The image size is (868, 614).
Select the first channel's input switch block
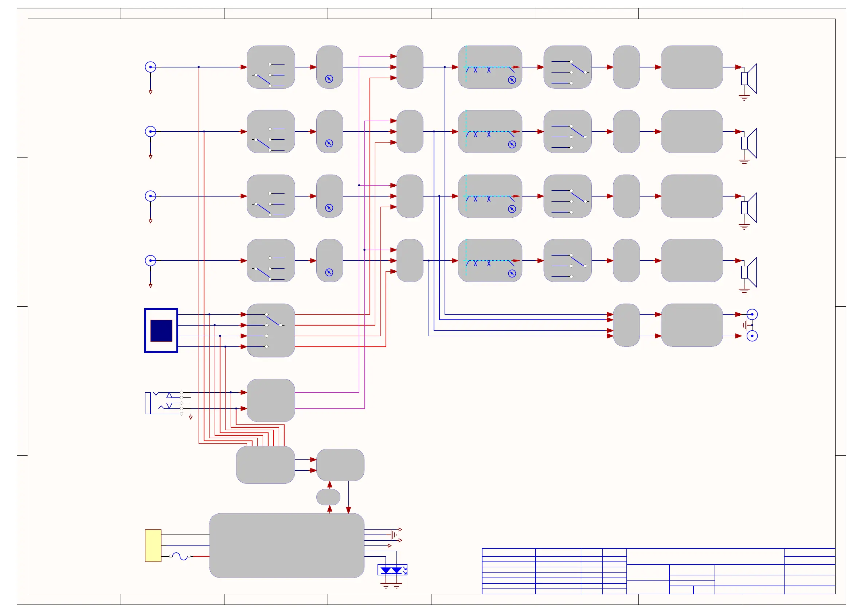[271, 67]
